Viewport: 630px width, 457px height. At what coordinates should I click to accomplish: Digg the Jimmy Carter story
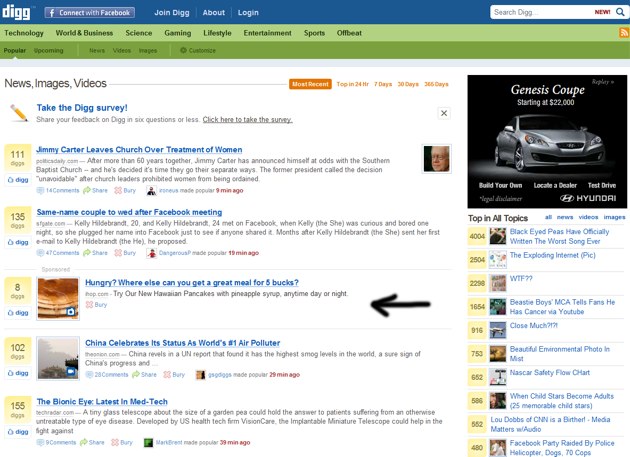pyautogui.click(x=18, y=180)
